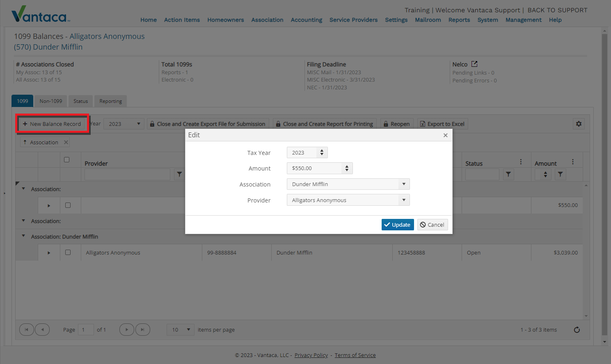Open Association dropdown in Edit dialog
Viewport: 611px width, 364px height.
click(348, 184)
